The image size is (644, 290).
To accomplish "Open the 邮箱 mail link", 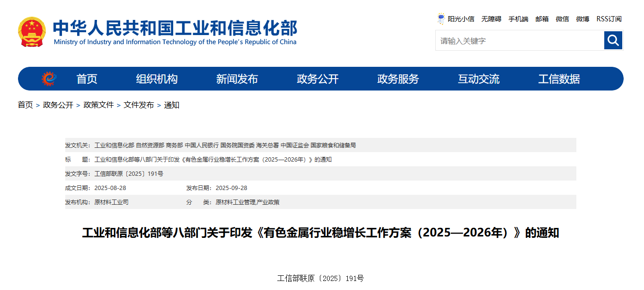I will coord(542,18).
